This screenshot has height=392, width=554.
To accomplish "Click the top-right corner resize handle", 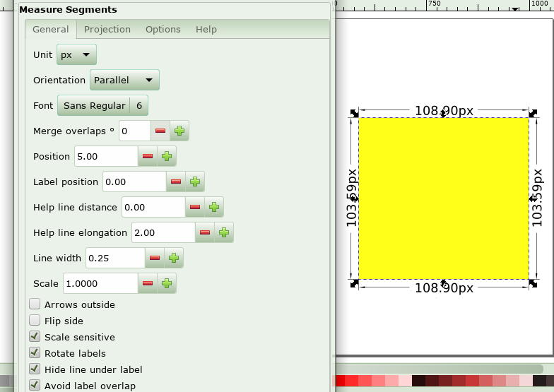I will [533, 113].
